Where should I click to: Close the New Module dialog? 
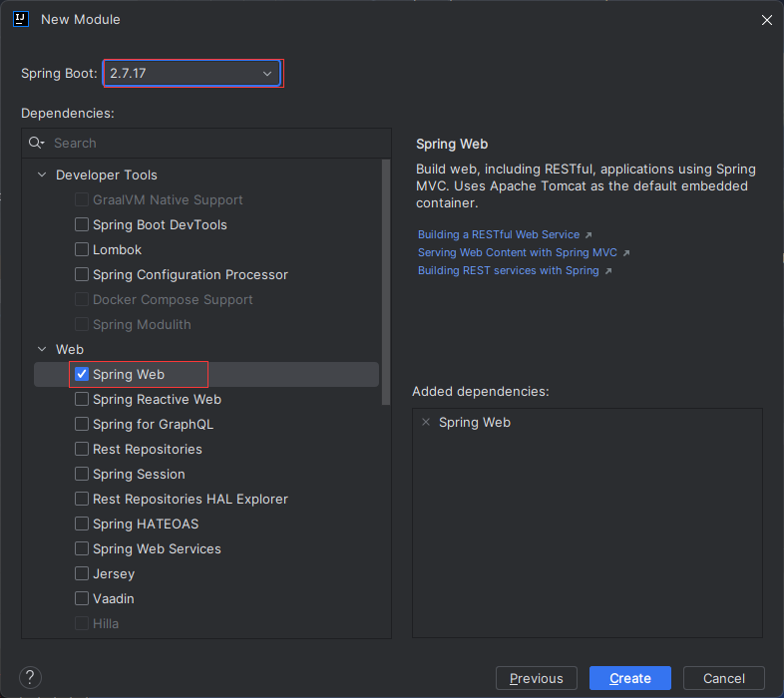[766, 20]
